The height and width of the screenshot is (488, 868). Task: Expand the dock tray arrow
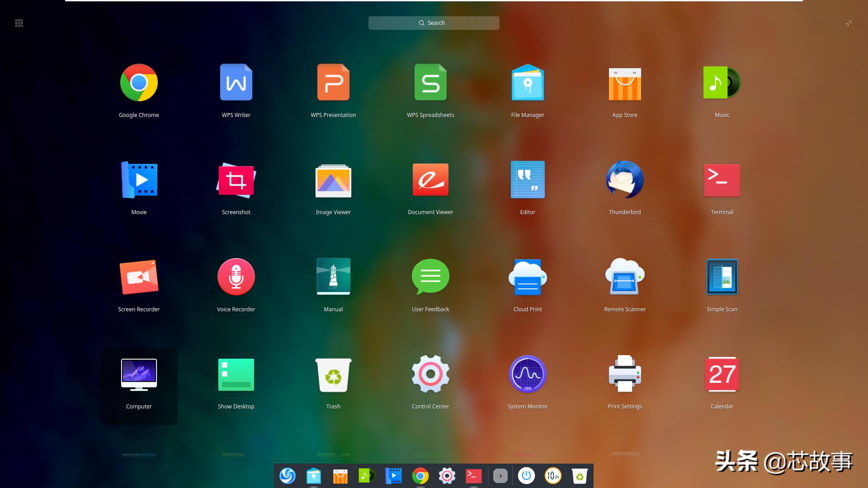pos(500,476)
